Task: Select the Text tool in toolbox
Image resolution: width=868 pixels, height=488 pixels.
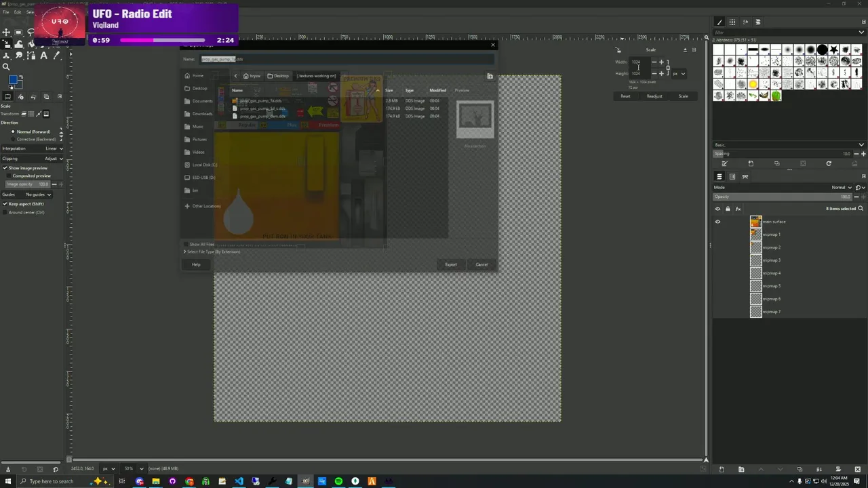Action: pyautogui.click(x=43, y=56)
